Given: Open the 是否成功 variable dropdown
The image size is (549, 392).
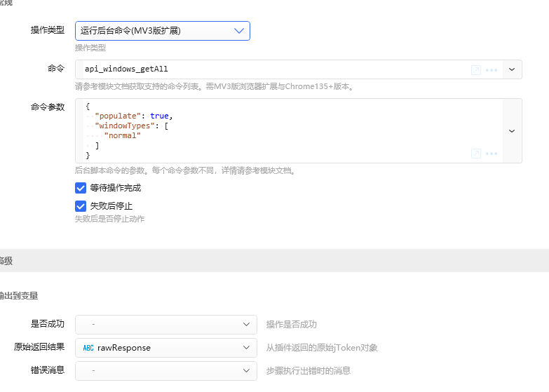Looking at the screenshot, I should 166,325.
